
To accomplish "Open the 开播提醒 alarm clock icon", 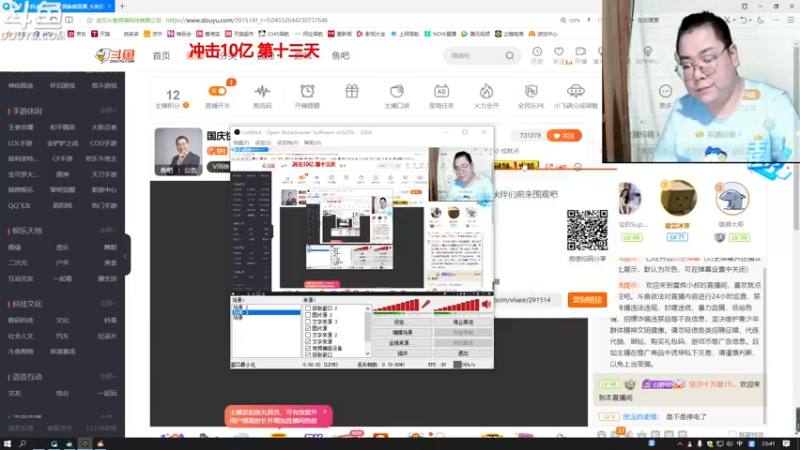I will (307, 91).
